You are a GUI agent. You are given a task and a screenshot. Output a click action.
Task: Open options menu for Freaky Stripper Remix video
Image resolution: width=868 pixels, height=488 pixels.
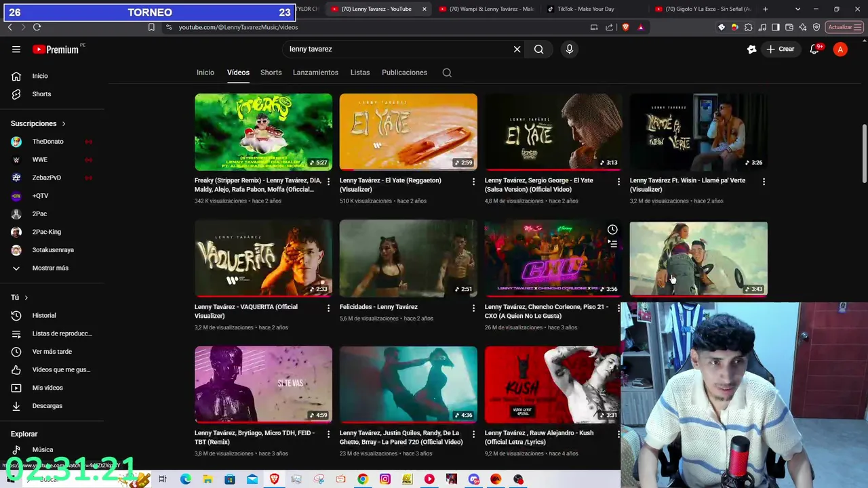click(328, 182)
